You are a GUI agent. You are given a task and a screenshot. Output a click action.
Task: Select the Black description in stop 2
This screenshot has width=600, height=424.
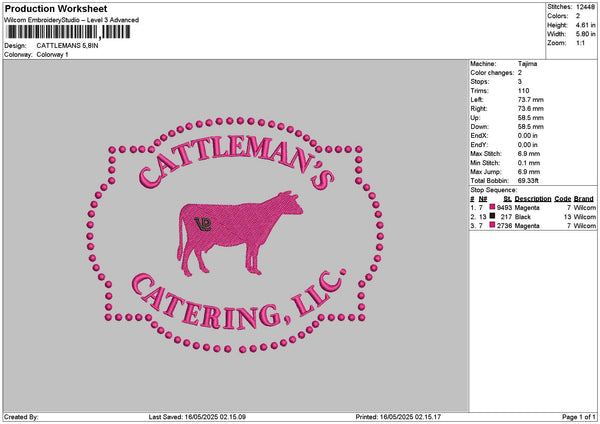pyautogui.click(x=523, y=217)
